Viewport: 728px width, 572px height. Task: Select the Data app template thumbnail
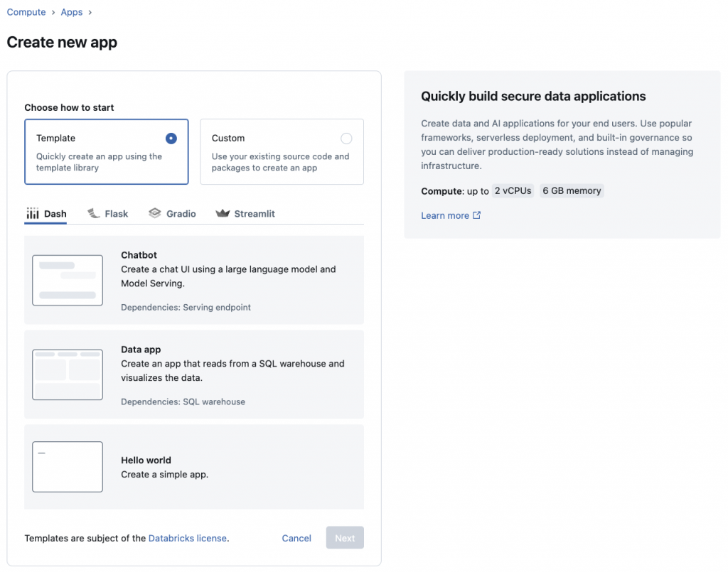click(68, 374)
